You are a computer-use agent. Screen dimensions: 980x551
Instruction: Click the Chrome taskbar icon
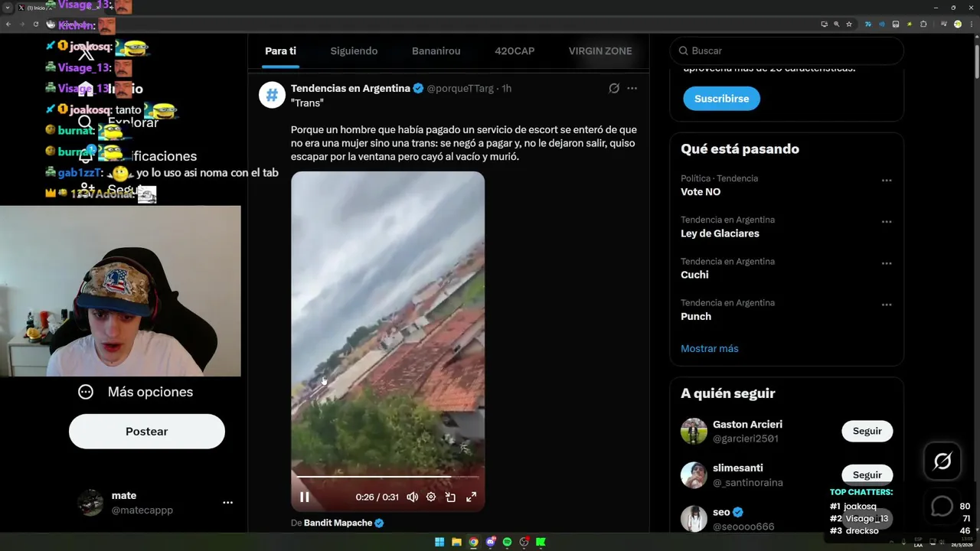[x=474, y=542]
